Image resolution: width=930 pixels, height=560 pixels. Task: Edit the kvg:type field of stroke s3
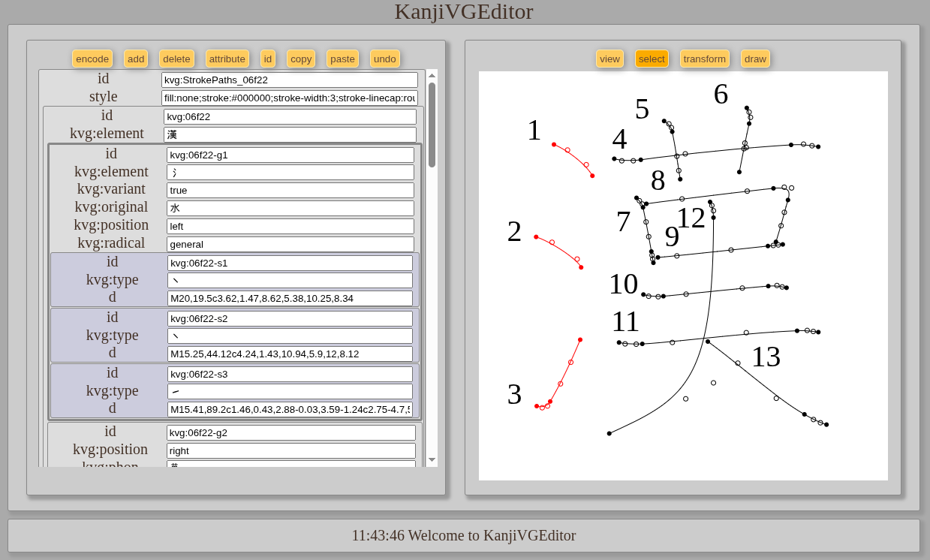(x=290, y=391)
